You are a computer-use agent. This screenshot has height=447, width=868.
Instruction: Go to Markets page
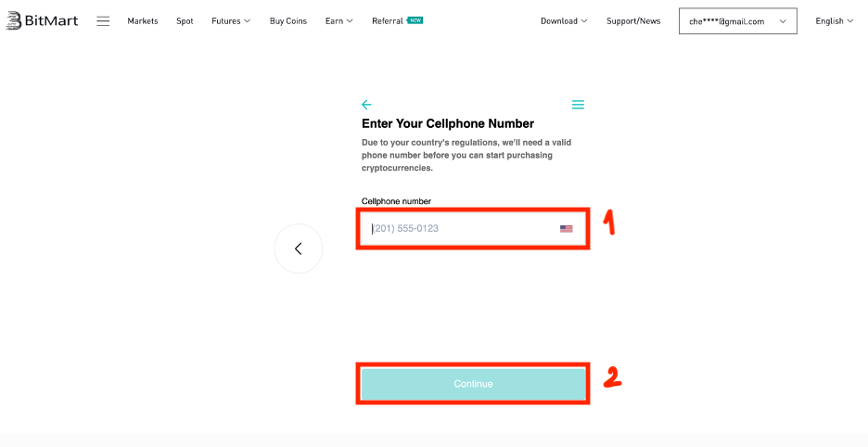143,21
